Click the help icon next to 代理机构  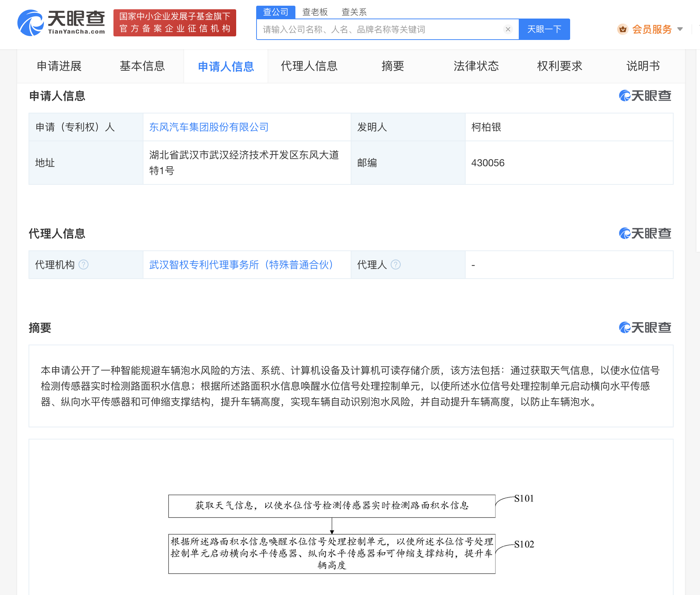(x=83, y=265)
